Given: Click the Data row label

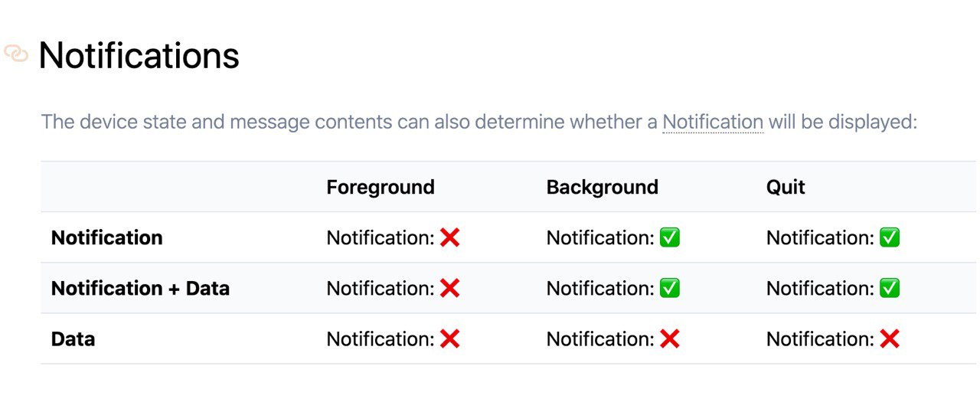Looking at the screenshot, I should point(73,338).
